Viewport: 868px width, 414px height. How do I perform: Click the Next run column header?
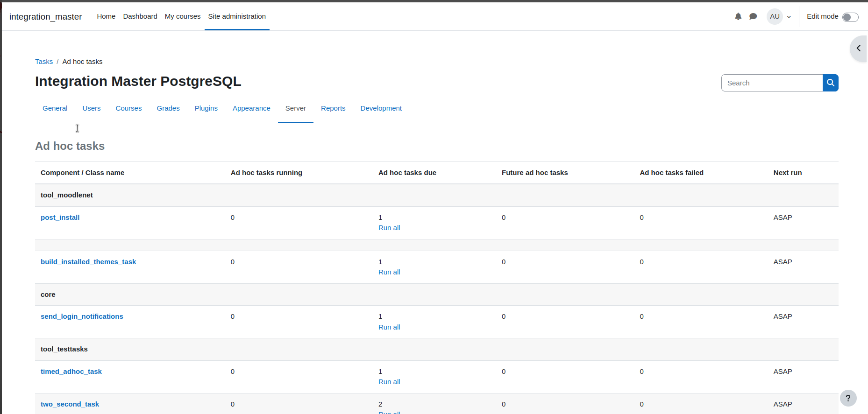[788, 173]
